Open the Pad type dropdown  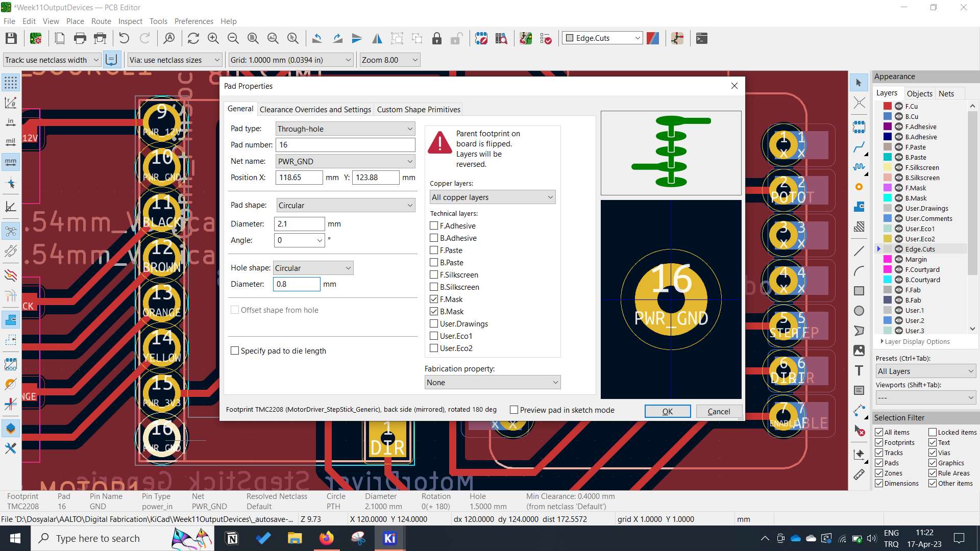pos(346,129)
